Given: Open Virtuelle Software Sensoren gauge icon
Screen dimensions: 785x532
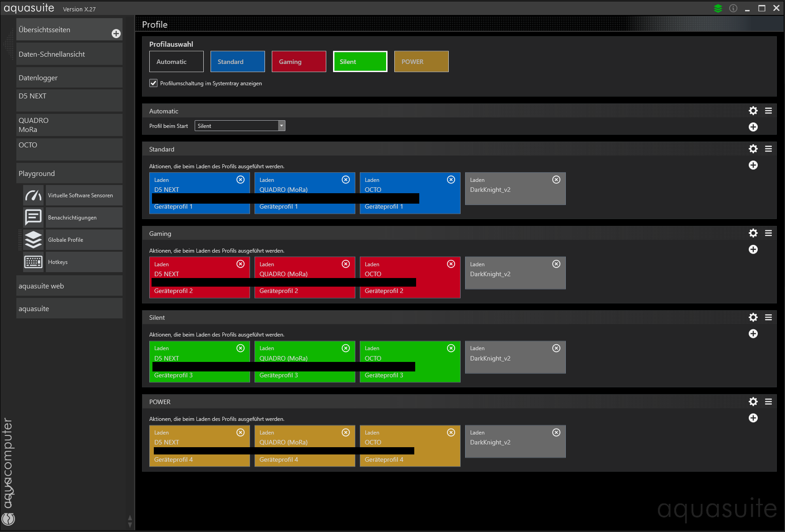Looking at the screenshot, I should point(33,195).
